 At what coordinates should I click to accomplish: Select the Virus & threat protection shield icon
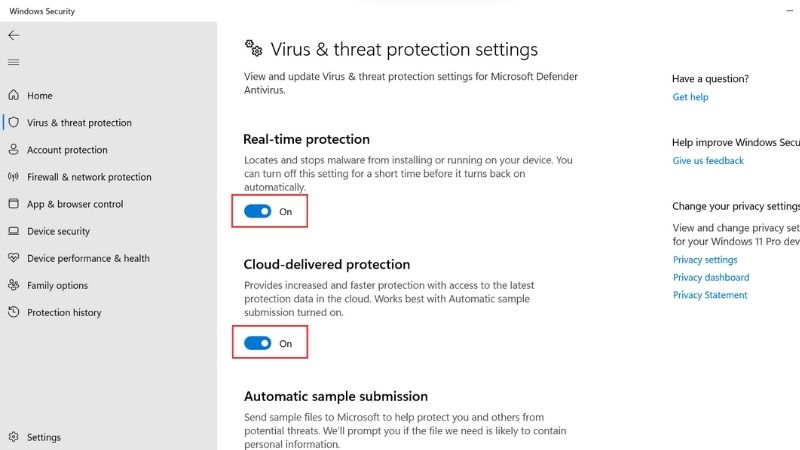pos(14,122)
